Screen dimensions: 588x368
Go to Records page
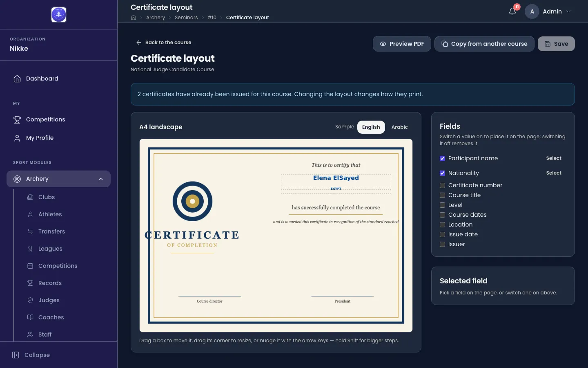click(65, 283)
